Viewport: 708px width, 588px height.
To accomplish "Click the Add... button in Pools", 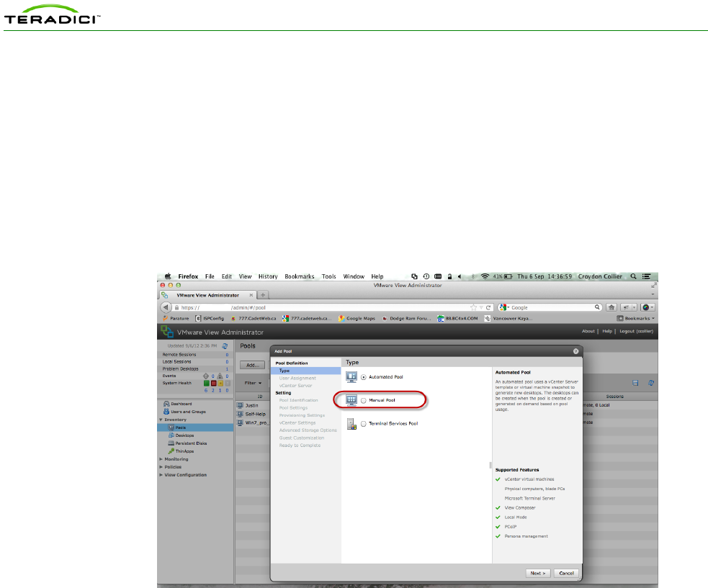I will pos(252,365).
